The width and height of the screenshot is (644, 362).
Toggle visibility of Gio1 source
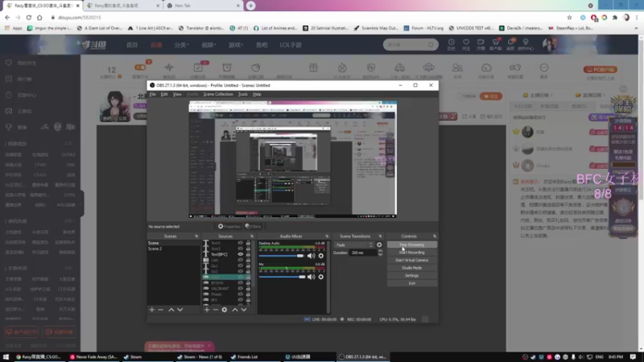point(240,266)
